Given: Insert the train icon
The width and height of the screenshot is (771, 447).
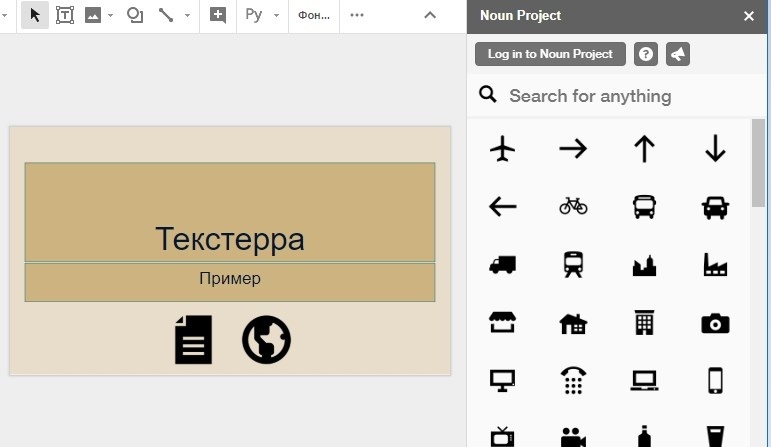Looking at the screenshot, I should (573, 265).
